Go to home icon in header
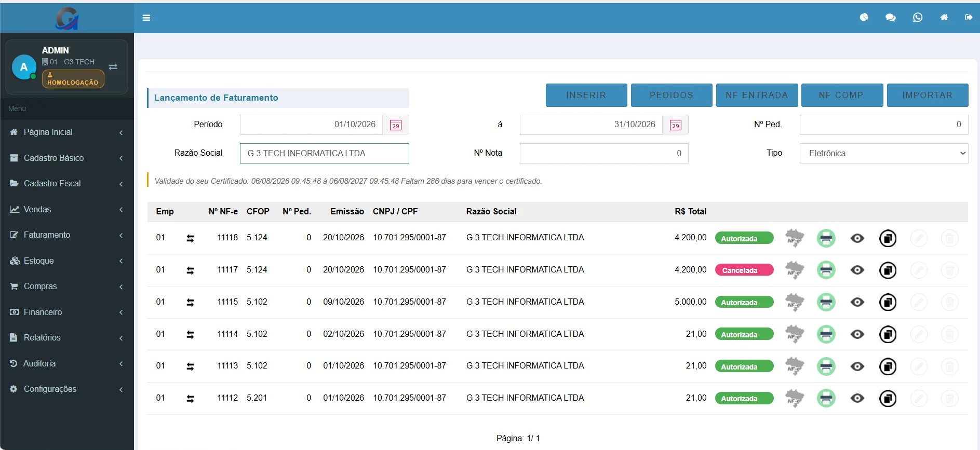Screen dimensions: 980x450 944,17
